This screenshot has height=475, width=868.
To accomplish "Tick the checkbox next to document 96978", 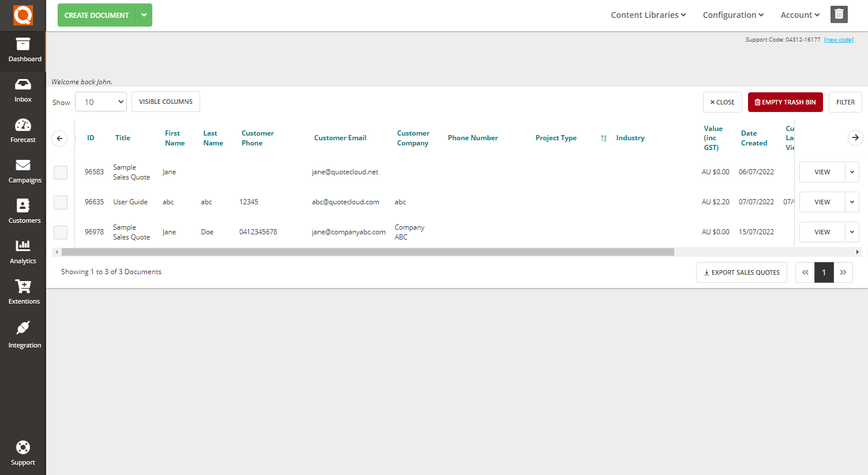I will (x=60, y=232).
